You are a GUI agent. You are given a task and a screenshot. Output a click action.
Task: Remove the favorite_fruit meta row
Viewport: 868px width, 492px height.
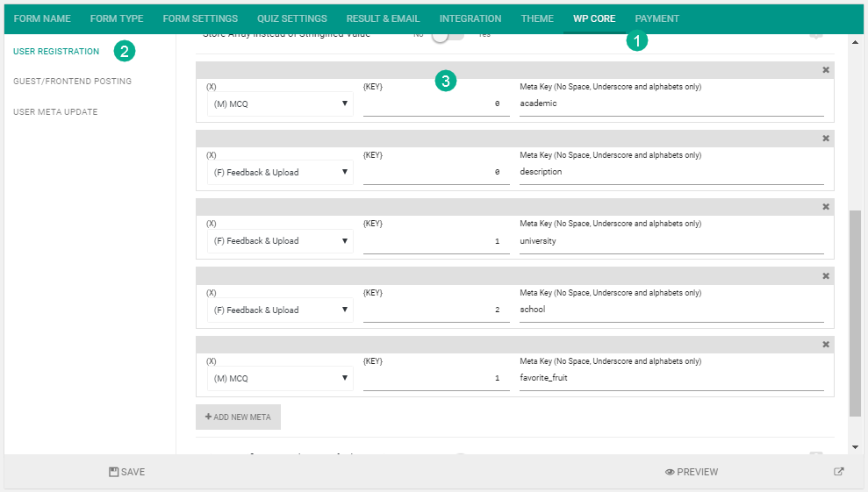[825, 345]
